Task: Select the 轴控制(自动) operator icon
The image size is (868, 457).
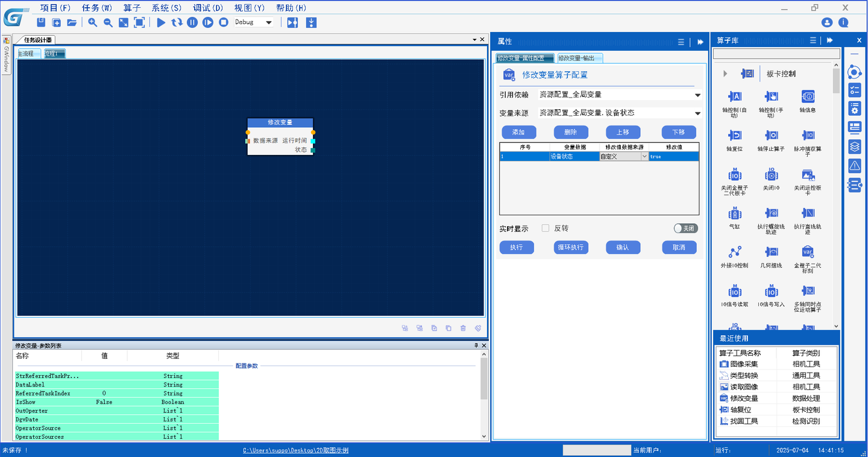Action: (x=734, y=96)
